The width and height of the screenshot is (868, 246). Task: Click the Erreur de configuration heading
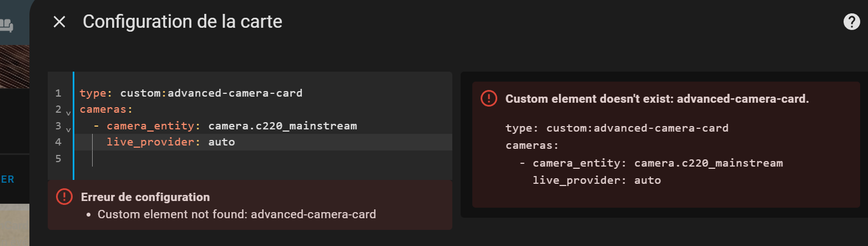[x=145, y=197]
